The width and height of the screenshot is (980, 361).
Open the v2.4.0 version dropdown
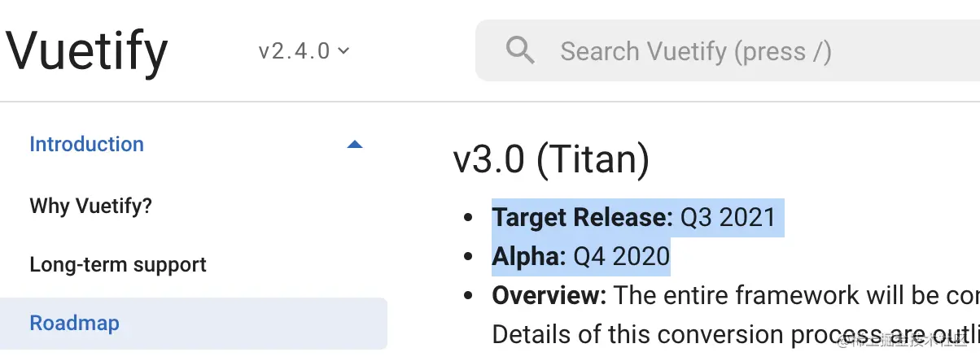[303, 50]
